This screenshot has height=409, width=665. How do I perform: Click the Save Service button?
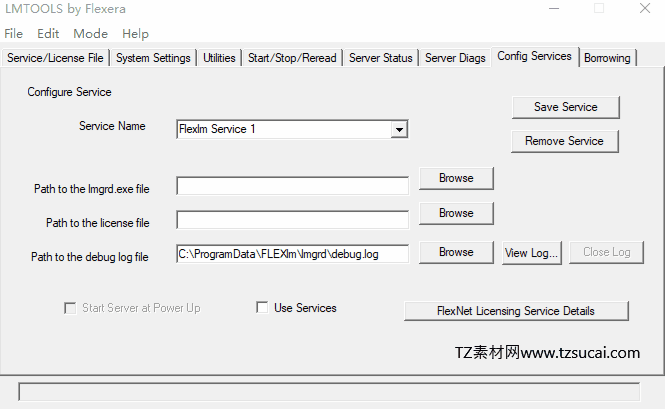[565, 107]
